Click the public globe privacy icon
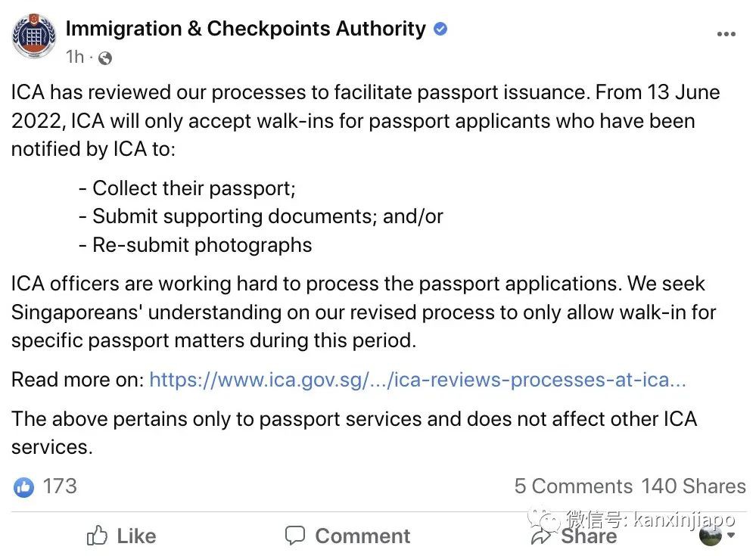Screen dimensions: 756x556 coord(105,57)
